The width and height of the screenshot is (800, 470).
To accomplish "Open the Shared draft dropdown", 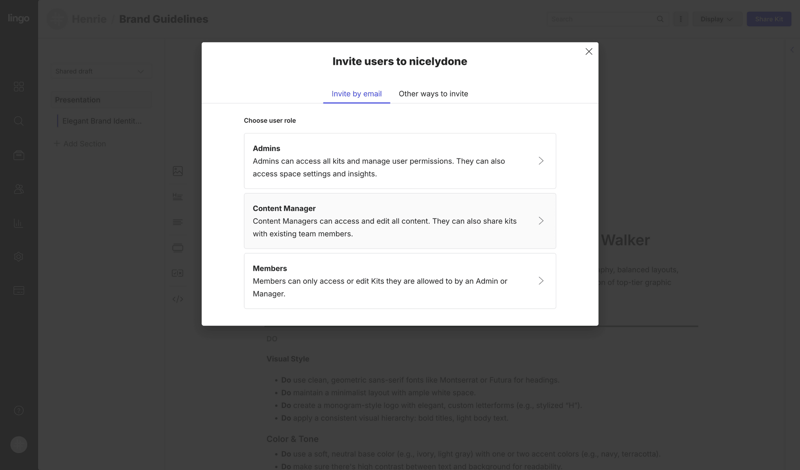I will (99, 71).
